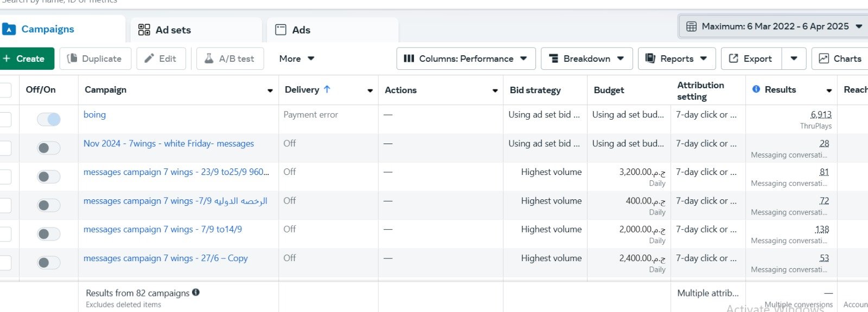Click the Ad sets grid icon
Screen dimensions: 868x312
coord(144,30)
